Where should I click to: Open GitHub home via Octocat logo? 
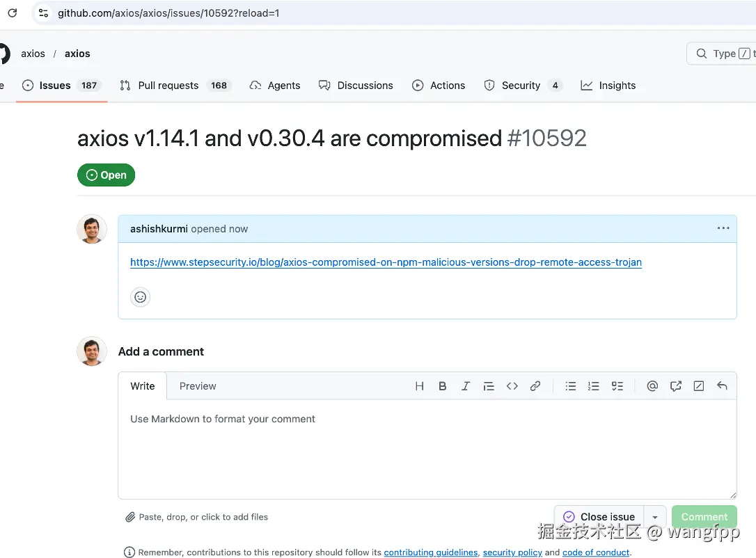click(x=4, y=54)
